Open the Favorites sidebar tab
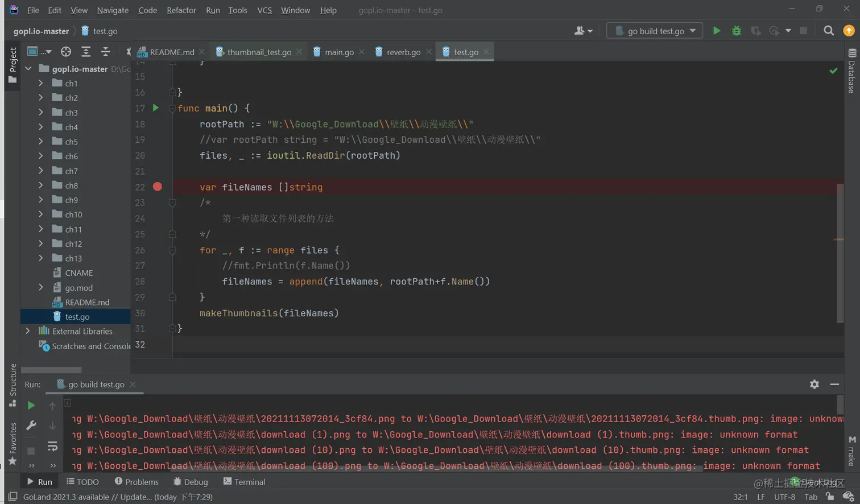Viewport: 860px width, 504px height. pos(13,444)
